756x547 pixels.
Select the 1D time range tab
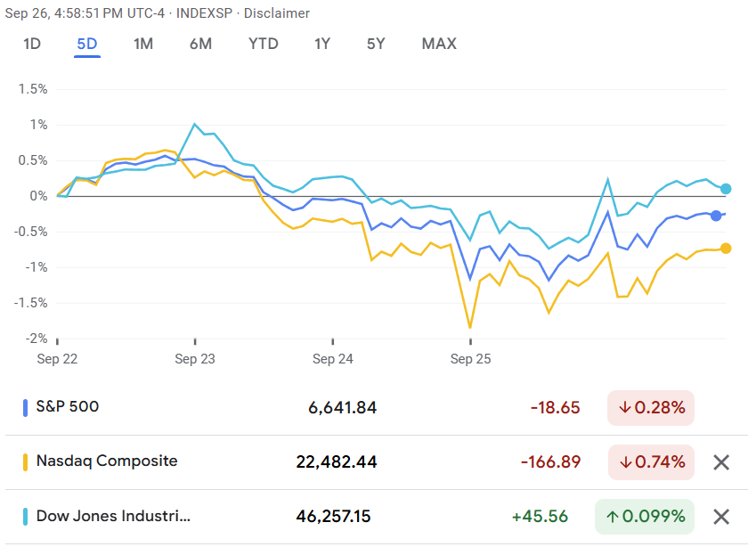coord(32,44)
